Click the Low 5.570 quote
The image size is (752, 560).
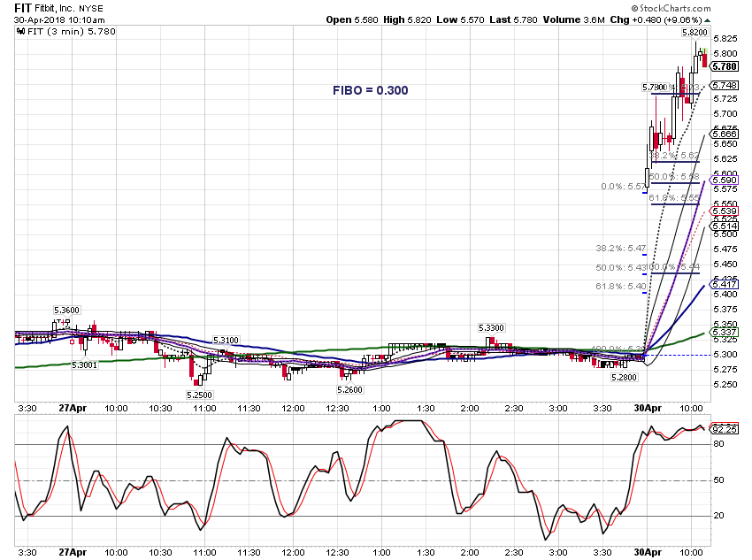coord(460,19)
